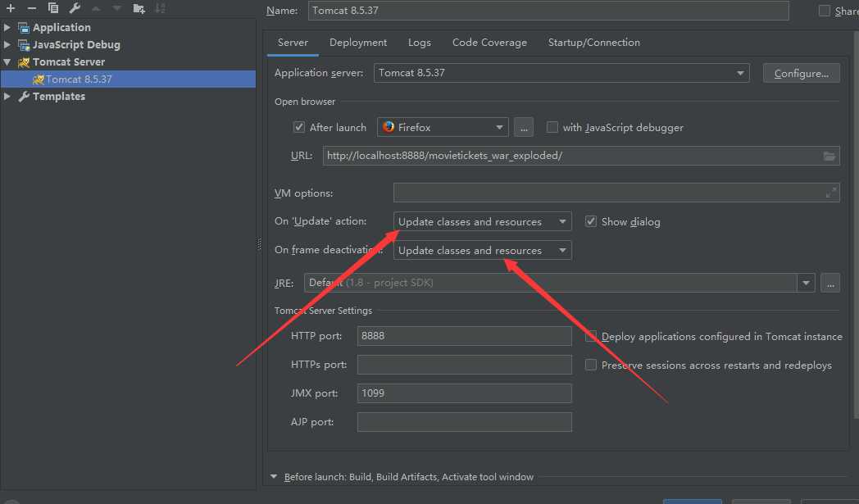Screen dimensions: 859x504
Task: Click the JavaScript Debug type icon
Action: (x=24, y=45)
